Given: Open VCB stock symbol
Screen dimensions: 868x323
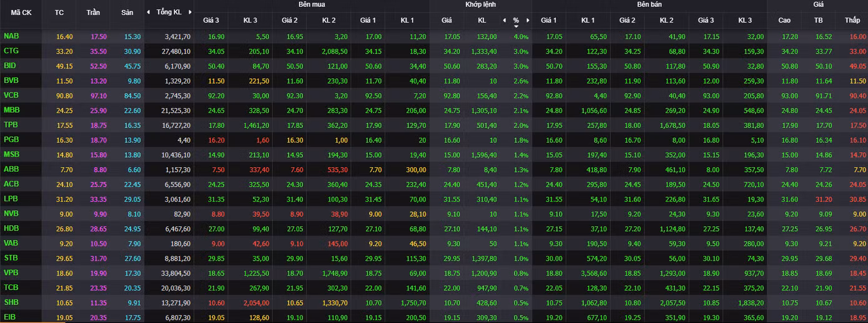Looking at the screenshot, I should tap(11, 95).
